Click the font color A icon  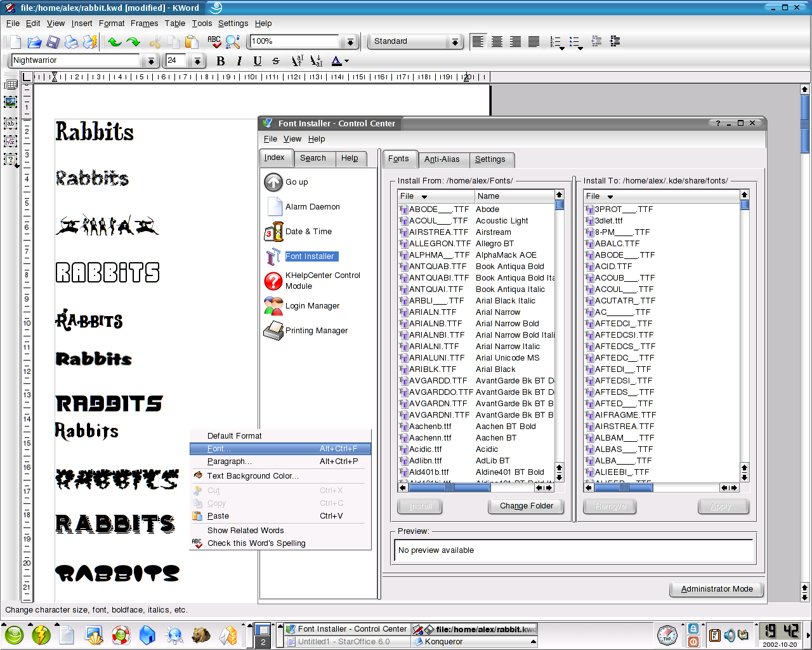click(336, 61)
